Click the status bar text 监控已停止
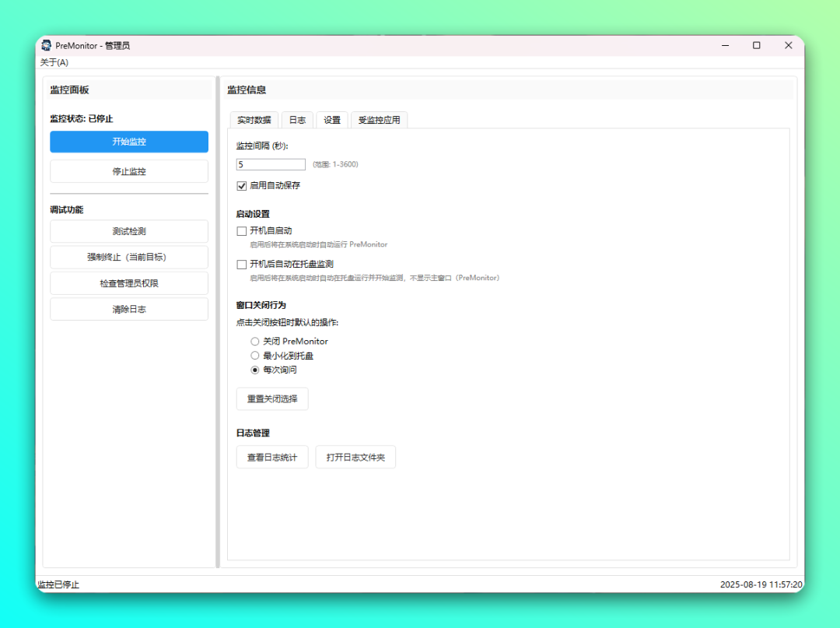This screenshot has height=628, width=840. point(58,584)
